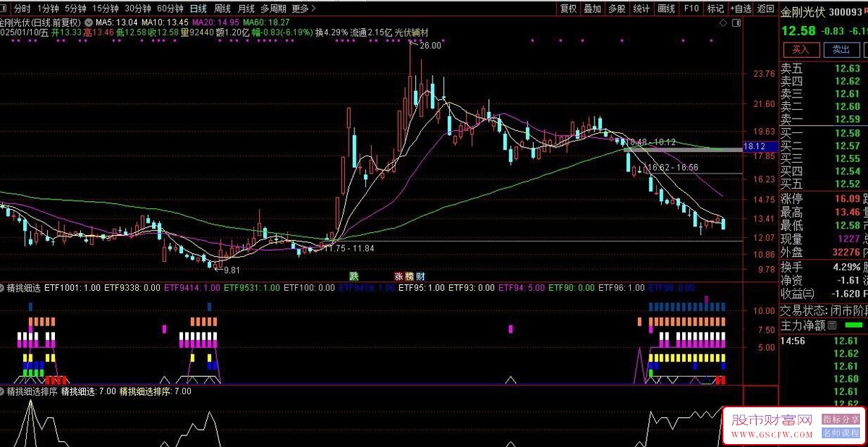Click the ETF96: 1.00 indicator value
The width and height of the screenshot is (868, 447).
click(621, 288)
